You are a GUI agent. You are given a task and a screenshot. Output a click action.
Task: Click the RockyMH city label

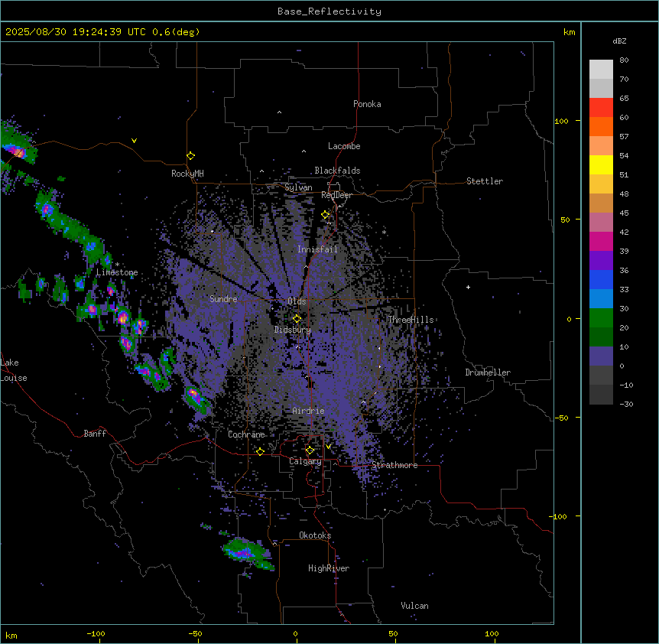[x=187, y=174]
